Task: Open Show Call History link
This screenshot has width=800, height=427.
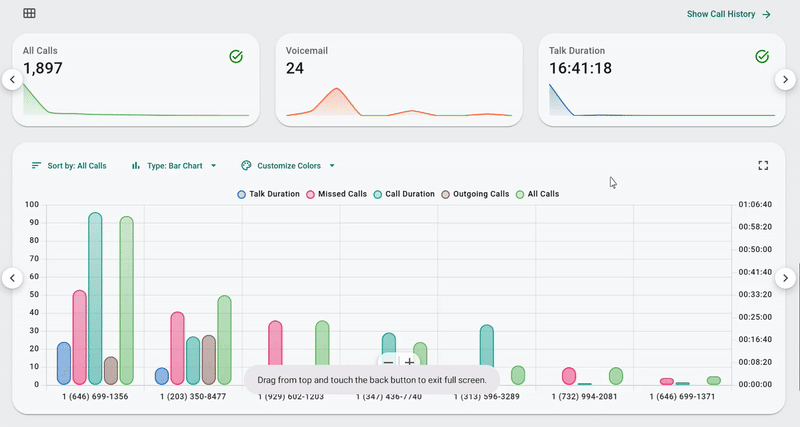Action: pos(729,14)
